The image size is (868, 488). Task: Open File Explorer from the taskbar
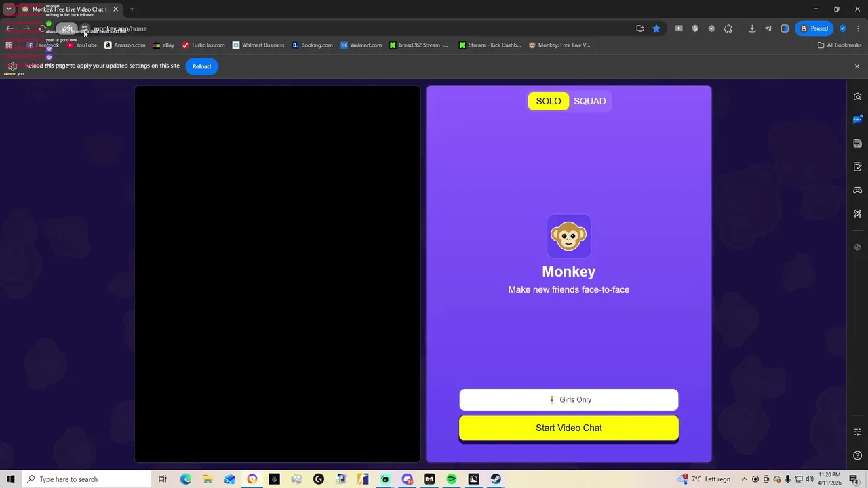tap(208, 479)
